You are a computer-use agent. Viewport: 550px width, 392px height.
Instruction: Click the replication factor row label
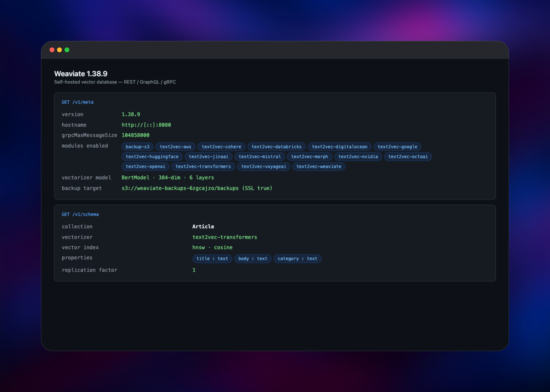pyautogui.click(x=90, y=270)
